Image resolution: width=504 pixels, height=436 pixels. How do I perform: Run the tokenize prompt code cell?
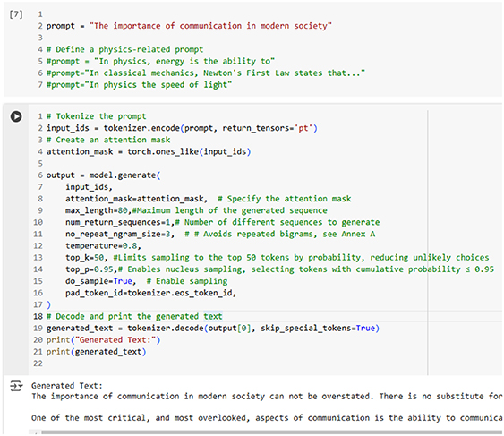tap(16, 116)
